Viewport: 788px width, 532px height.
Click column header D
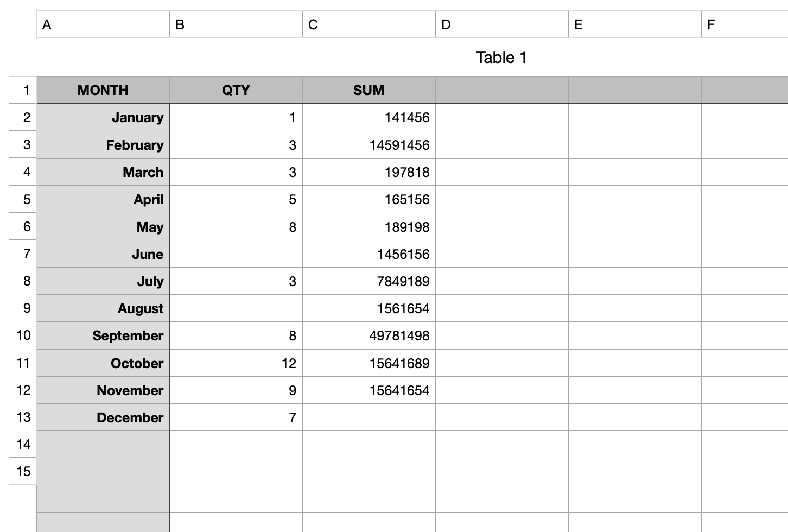(501, 24)
